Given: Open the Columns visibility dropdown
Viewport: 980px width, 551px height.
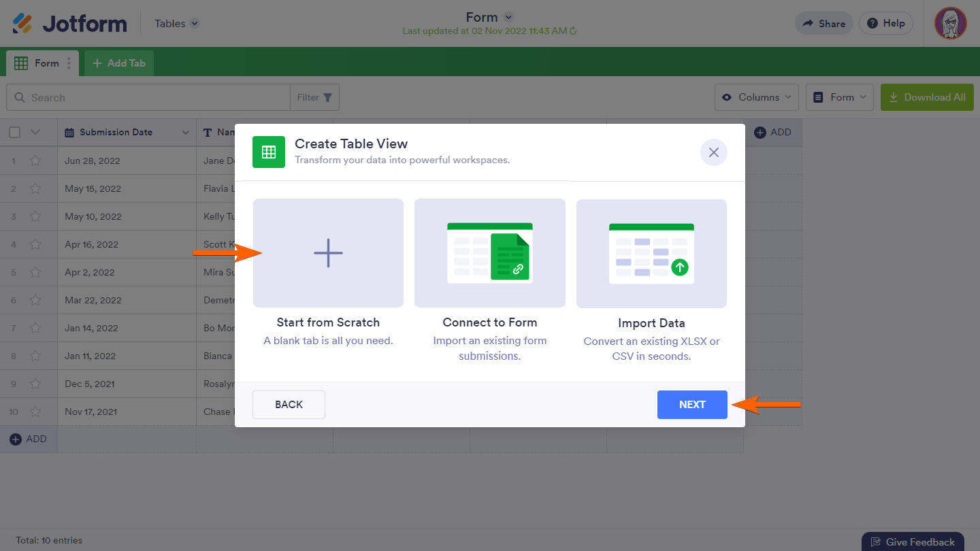Looking at the screenshot, I should (x=757, y=97).
